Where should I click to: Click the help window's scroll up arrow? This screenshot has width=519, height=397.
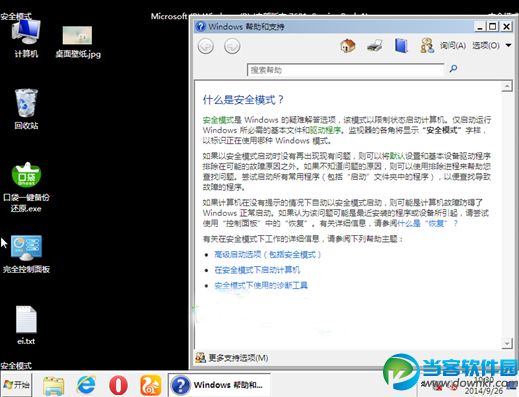click(507, 86)
